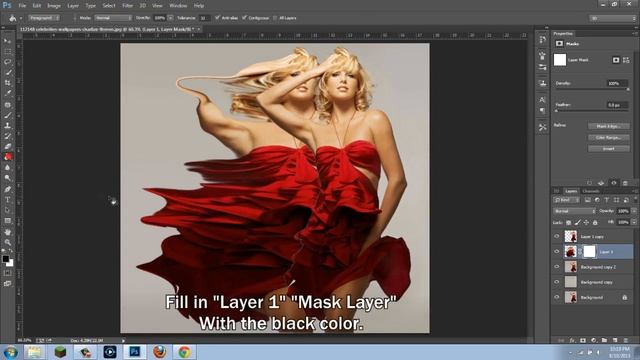Open the layer Opacity dropdown arrow
The height and width of the screenshot is (360, 640).
click(634, 211)
